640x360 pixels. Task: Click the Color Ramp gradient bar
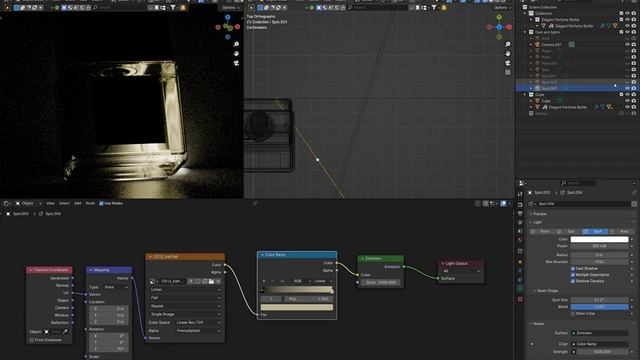tap(297, 290)
